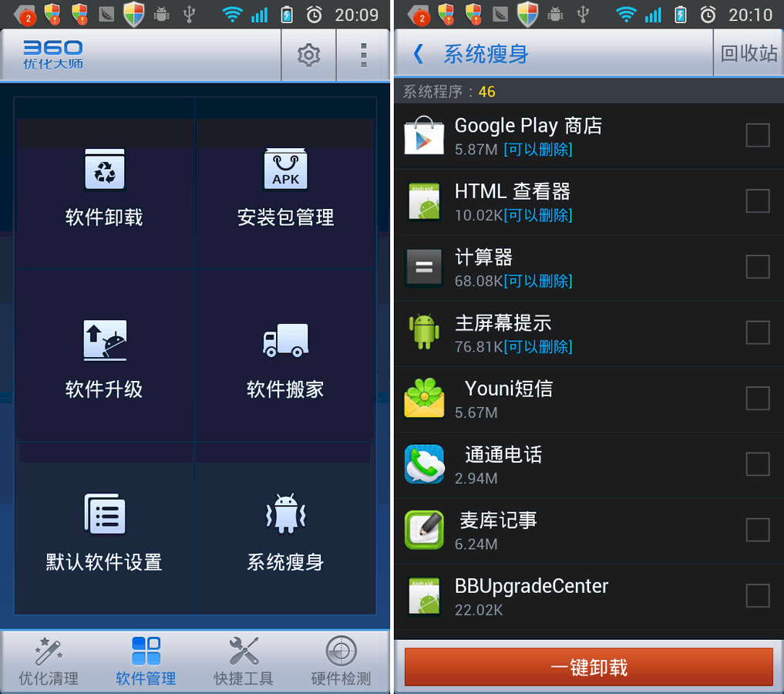
Task: Tap the 系统瘦身 header title
Action: point(486,54)
